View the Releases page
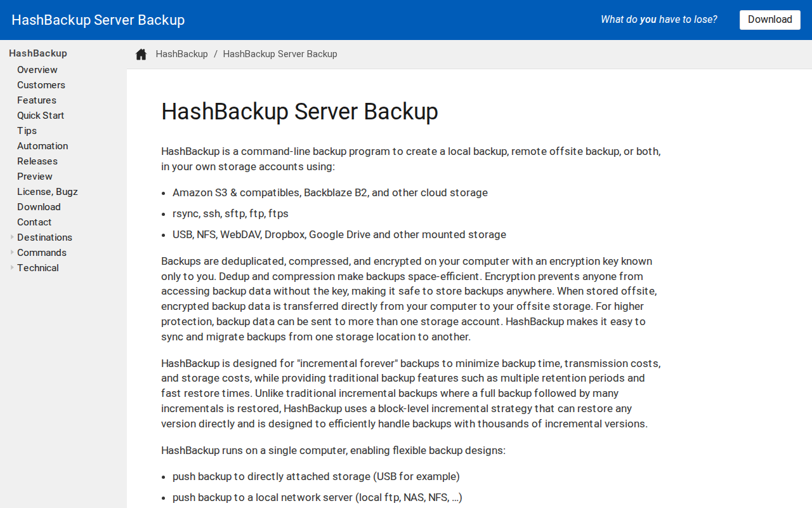 (37, 161)
